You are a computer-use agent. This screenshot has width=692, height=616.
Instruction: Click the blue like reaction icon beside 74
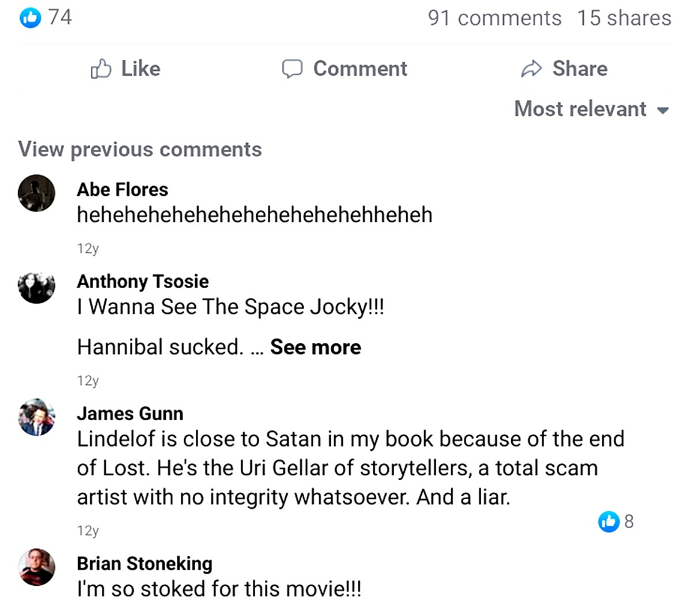tap(30, 17)
